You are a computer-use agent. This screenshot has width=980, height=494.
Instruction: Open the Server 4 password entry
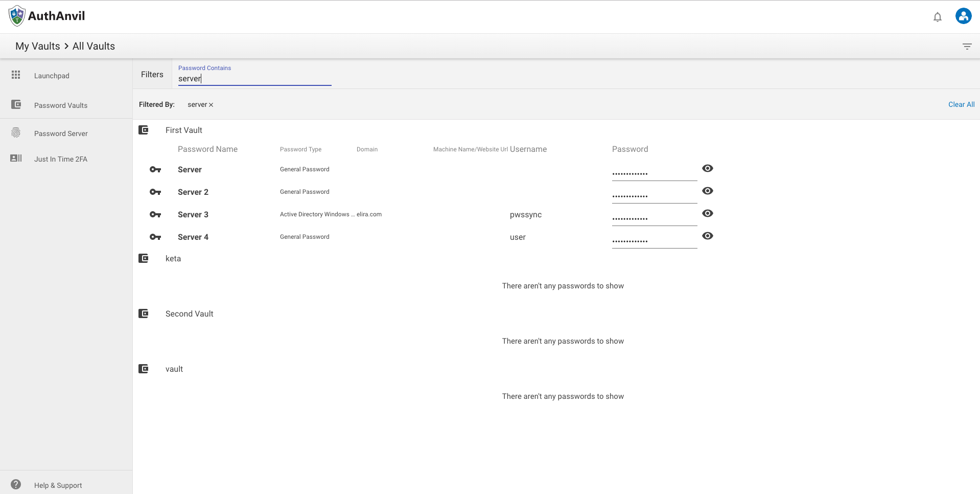pyautogui.click(x=193, y=237)
